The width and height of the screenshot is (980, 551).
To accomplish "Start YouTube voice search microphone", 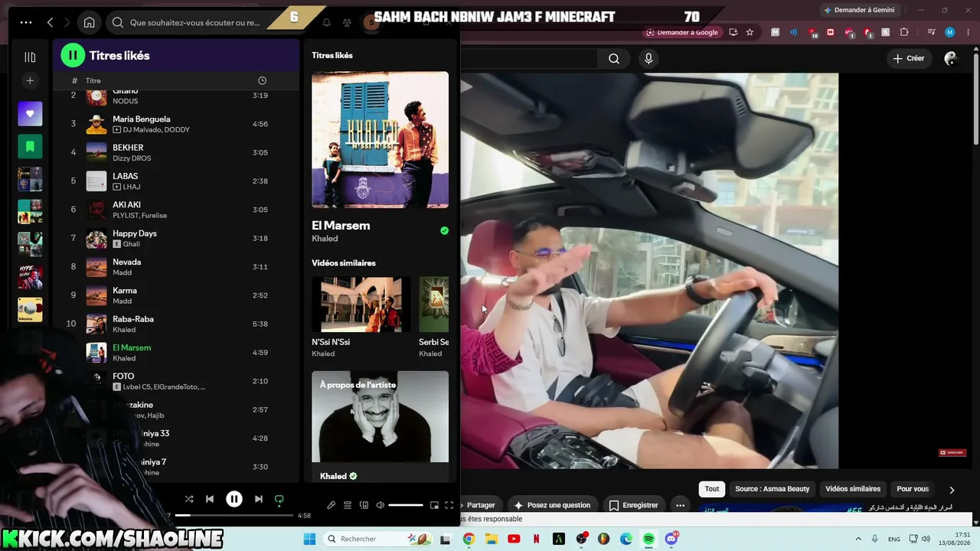I will pyautogui.click(x=649, y=59).
